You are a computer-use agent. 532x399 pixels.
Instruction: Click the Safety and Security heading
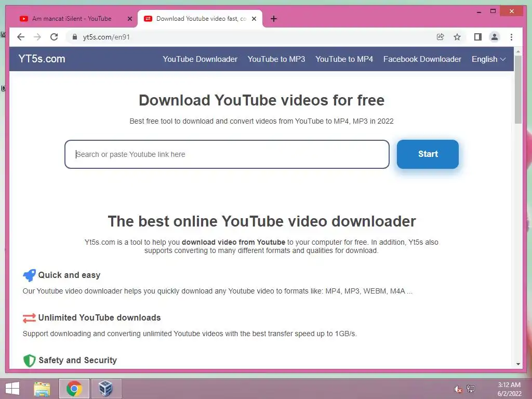(x=78, y=361)
